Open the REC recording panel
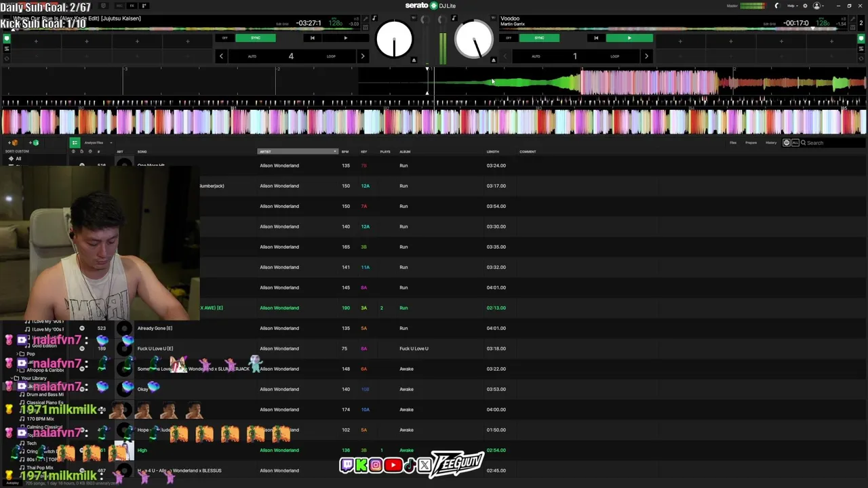This screenshot has width=868, height=488. tap(120, 6)
